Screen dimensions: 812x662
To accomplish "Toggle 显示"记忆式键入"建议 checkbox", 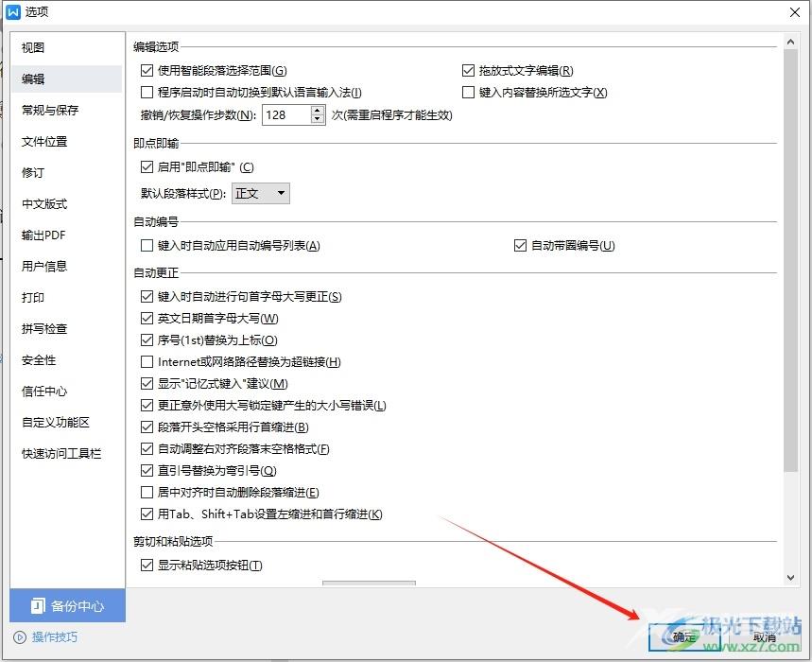I will pyautogui.click(x=147, y=383).
